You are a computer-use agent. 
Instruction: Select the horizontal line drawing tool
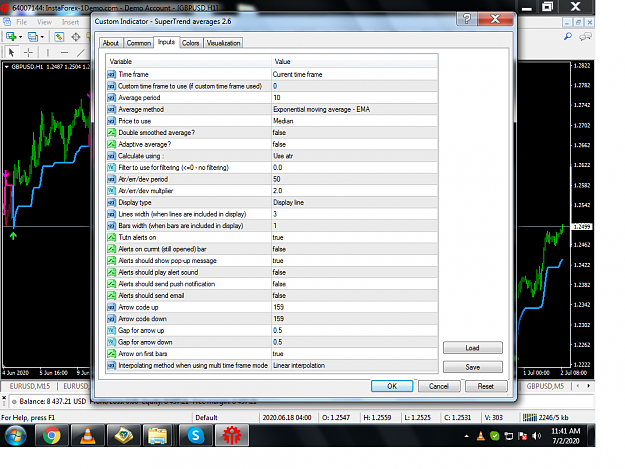(65, 52)
